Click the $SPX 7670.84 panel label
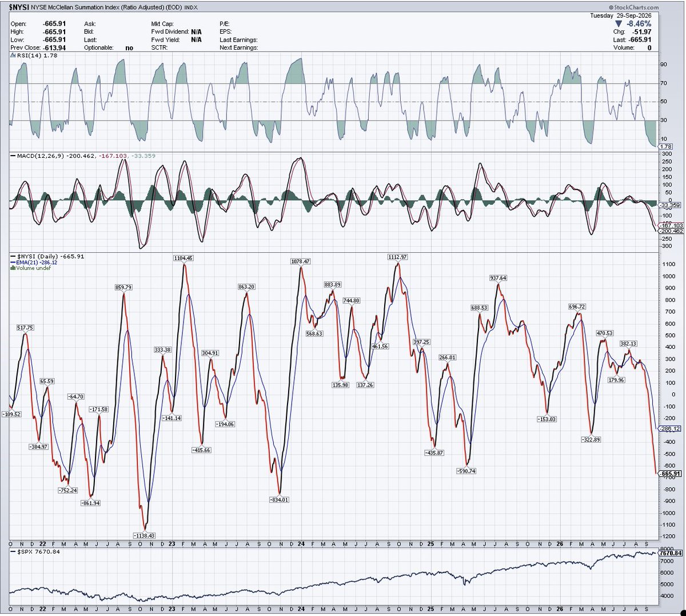This screenshot has width=686, height=616. tap(36, 552)
